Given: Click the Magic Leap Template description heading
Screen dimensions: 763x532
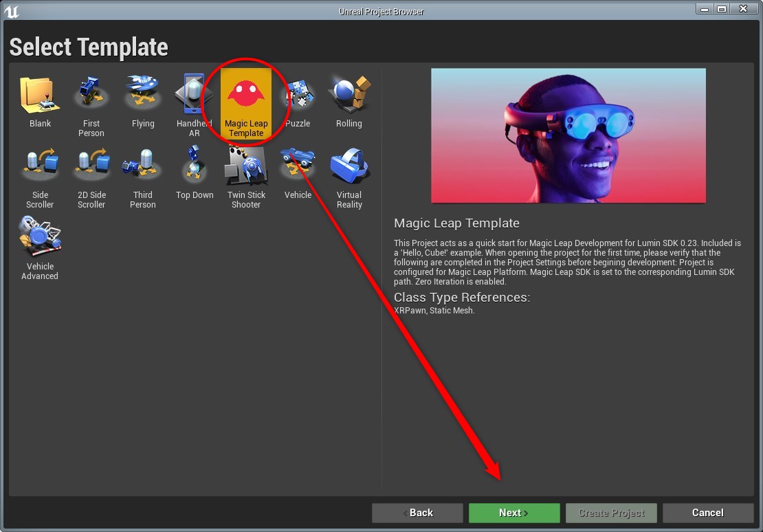Looking at the screenshot, I should coord(456,223).
